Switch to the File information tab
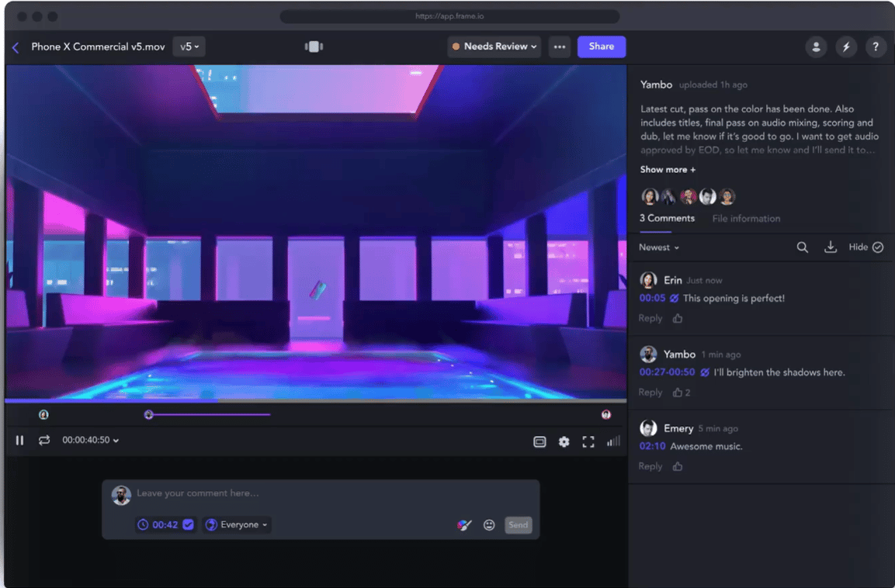The image size is (895, 588). [746, 219]
